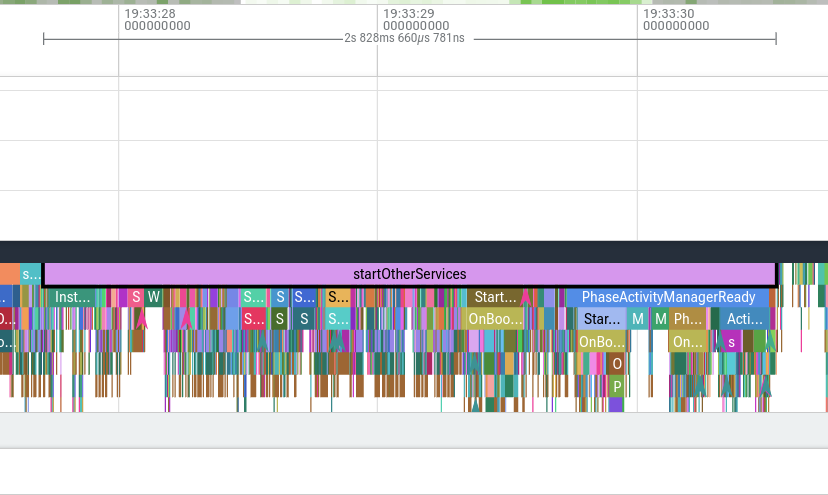Select the green M slice
Viewport: 828px width, 495px height.
pyautogui.click(x=661, y=319)
